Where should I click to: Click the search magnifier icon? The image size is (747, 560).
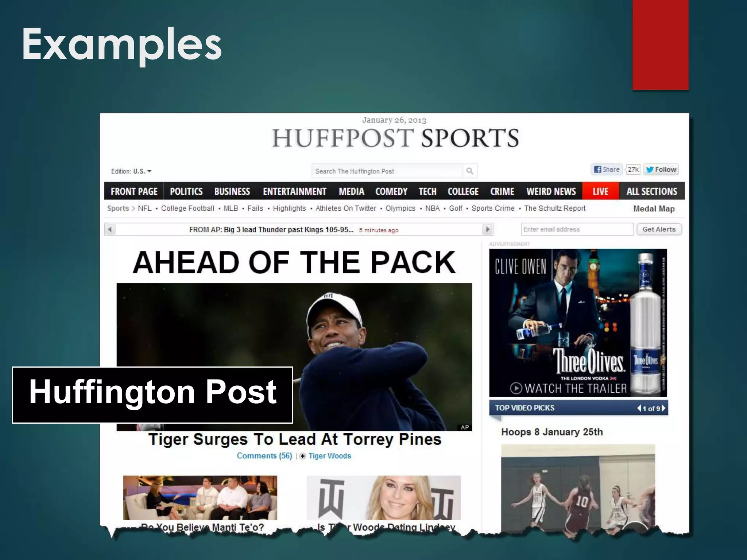470,171
